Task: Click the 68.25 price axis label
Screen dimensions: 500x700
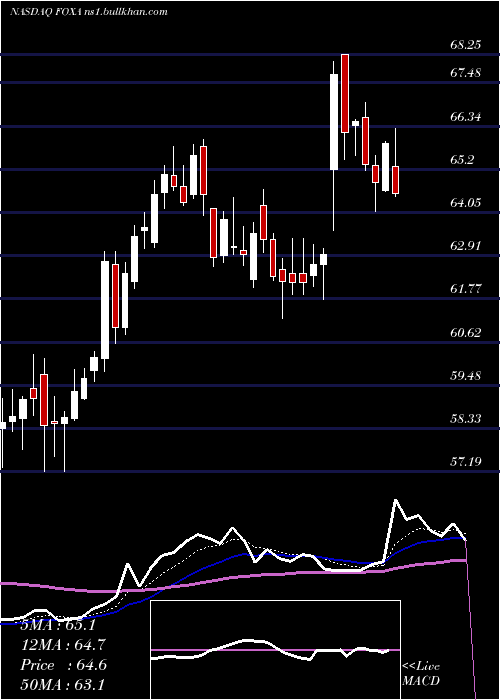Action: 466,45
